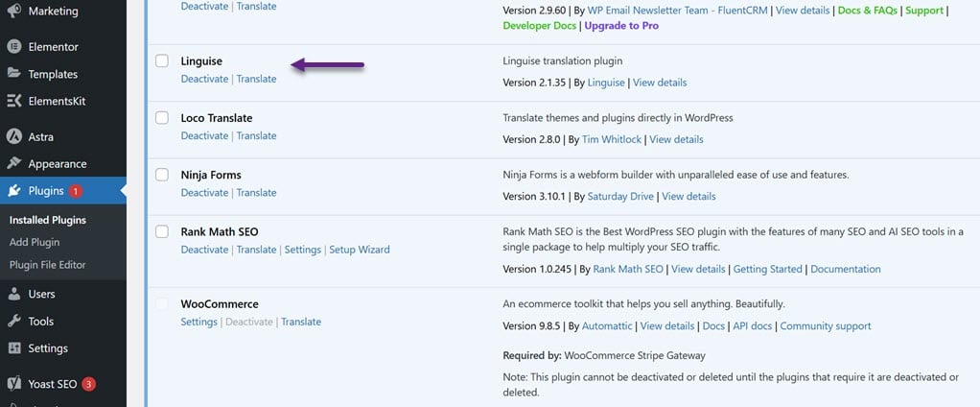The width and height of the screenshot is (980, 407).
Task: Open the Plugin File Editor
Action: 48,265
